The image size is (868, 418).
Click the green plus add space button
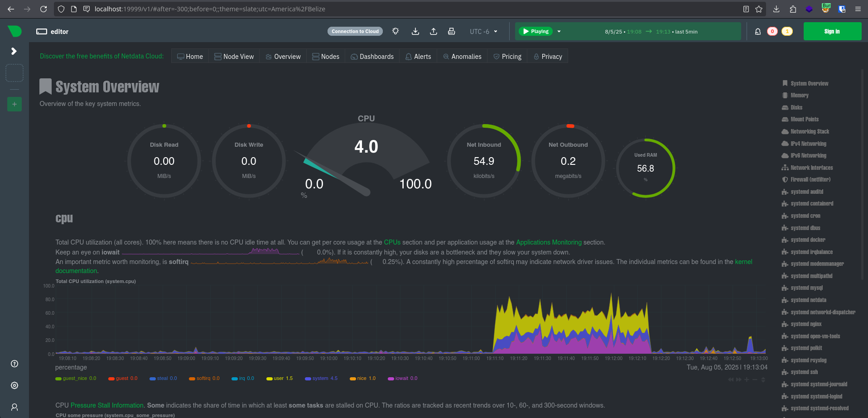coord(14,104)
